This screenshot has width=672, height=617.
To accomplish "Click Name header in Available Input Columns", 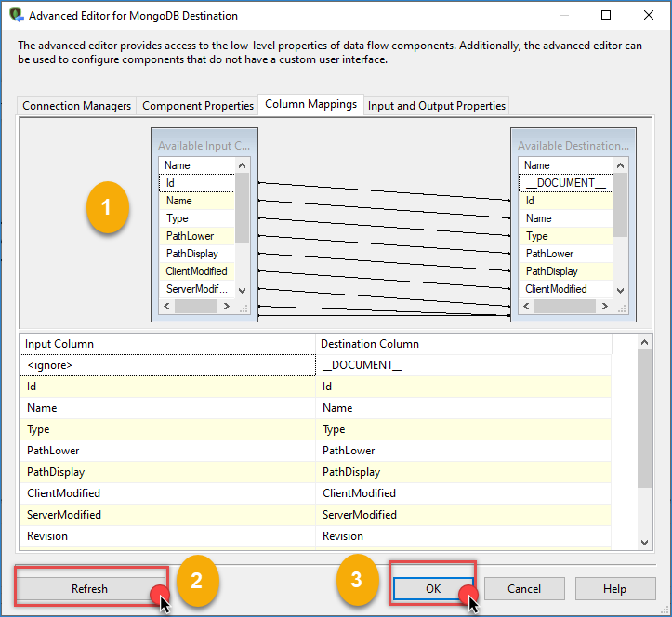I will pyautogui.click(x=197, y=165).
